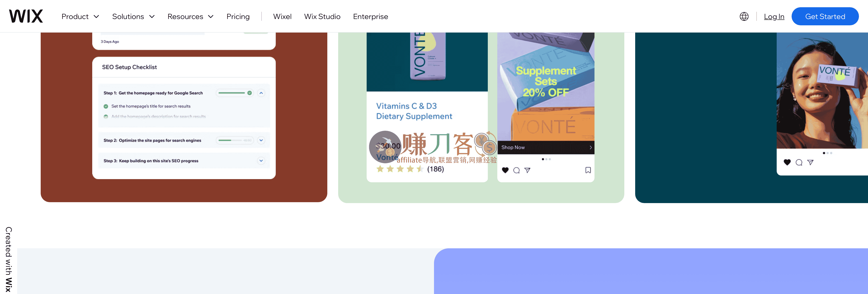
Task: Open the Pricing page
Action: tap(238, 17)
